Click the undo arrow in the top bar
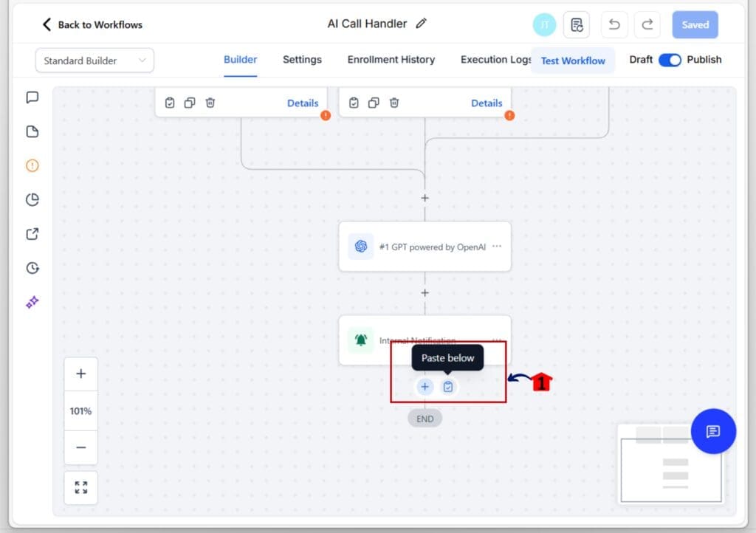Image resolution: width=756 pixels, height=533 pixels. [614, 24]
